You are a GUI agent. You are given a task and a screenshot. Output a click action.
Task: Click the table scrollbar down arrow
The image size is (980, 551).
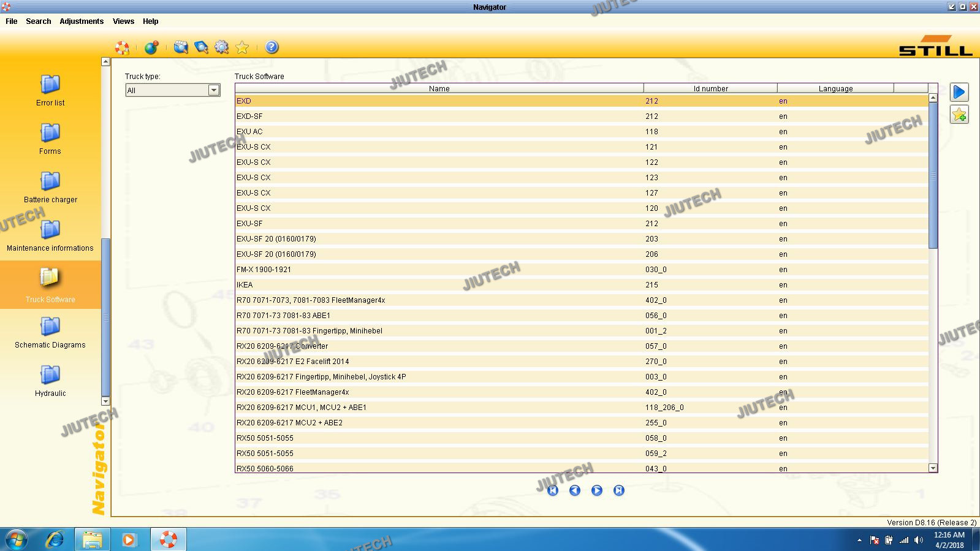[x=933, y=468]
